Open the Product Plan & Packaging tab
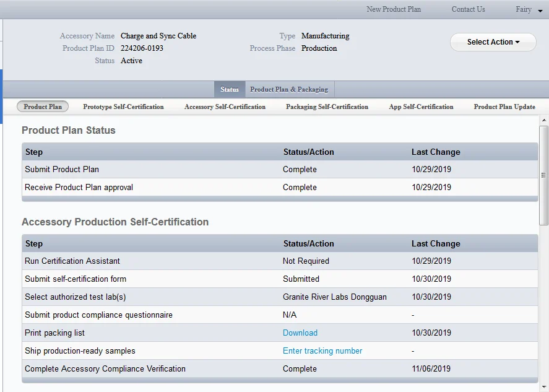This screenshot has width=549, height=392. (x=289, y=89)
